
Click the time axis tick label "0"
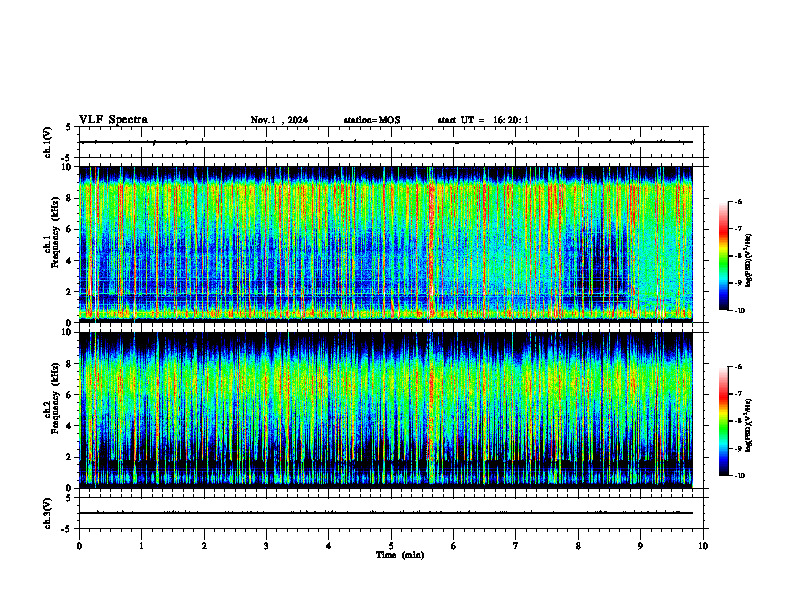point(79,546)
